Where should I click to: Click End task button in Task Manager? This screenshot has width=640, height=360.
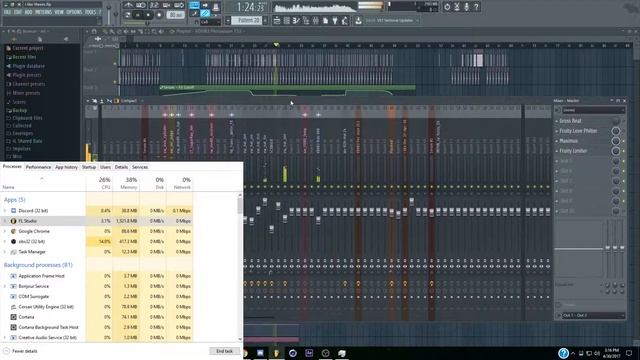click(224, 351)
